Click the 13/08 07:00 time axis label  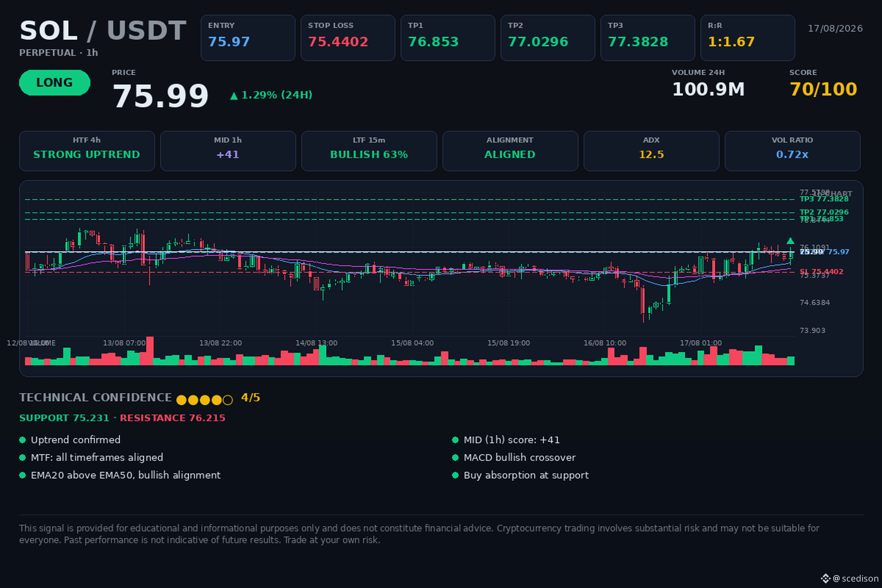pyautogui.click(x=124, y=343)
